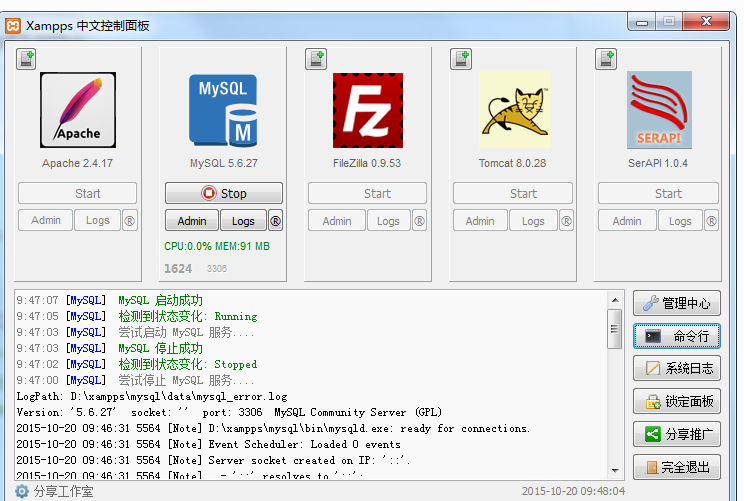Image resolution: width=744 pixels, height=501 pixels.
Task: Click log scrollbar up arrow
Action: (x=615, y=300)
